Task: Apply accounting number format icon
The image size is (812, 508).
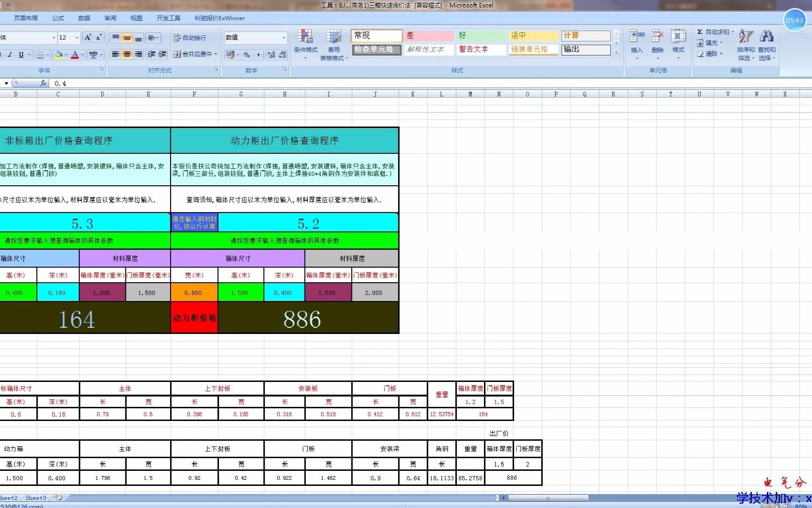Action: 230,55
